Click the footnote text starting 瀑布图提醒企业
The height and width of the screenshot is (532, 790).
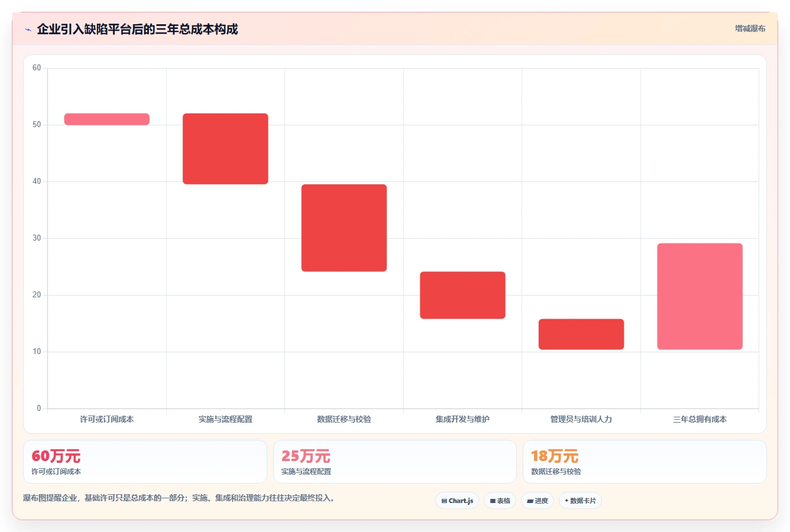pyautogui.click(x=180, y=498)
